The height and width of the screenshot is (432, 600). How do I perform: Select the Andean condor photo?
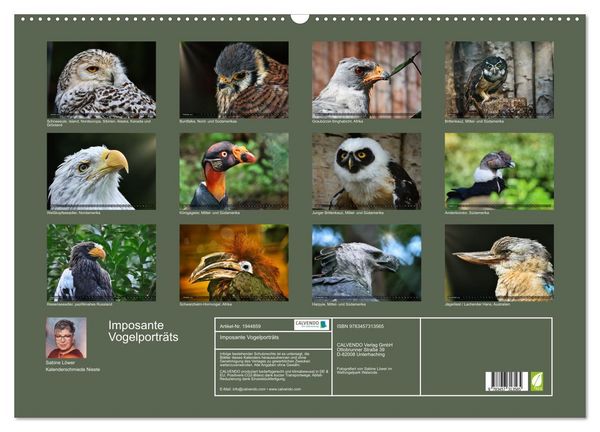coord(499,171)
